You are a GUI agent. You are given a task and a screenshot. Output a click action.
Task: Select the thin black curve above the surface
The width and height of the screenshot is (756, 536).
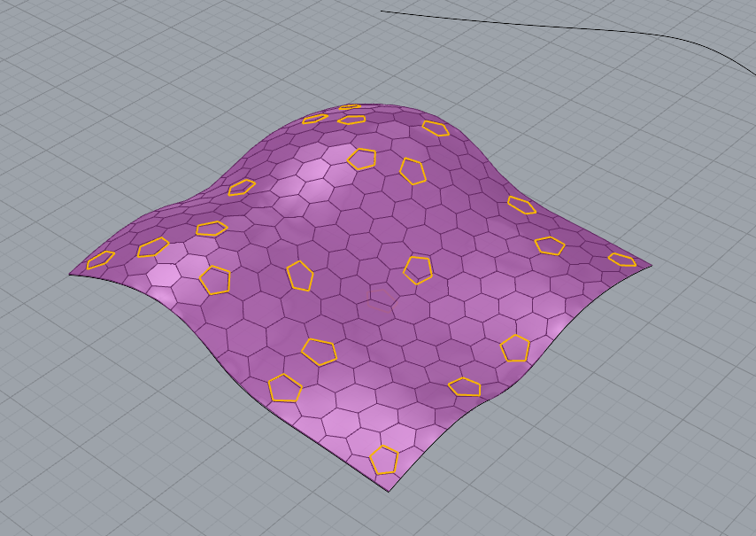pos(569,27)
